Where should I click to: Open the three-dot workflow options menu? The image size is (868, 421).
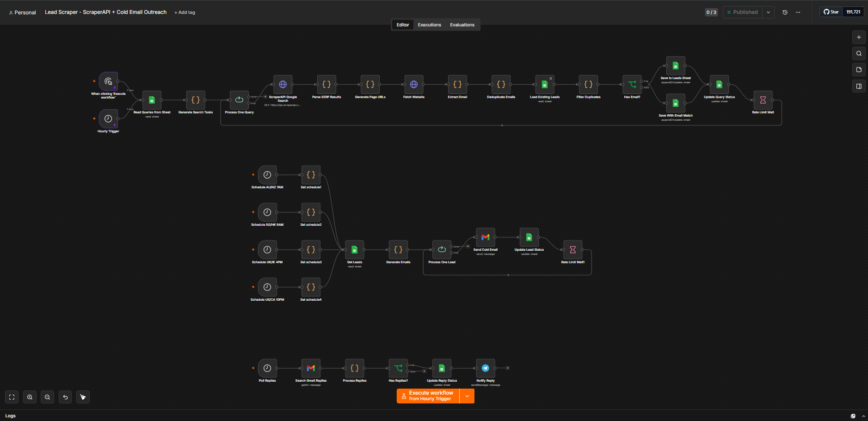coord(798,12)
